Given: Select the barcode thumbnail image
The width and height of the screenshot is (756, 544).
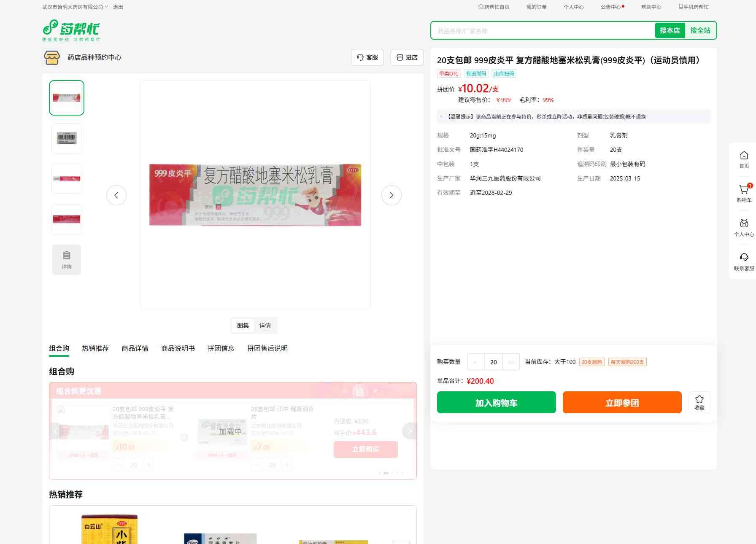Looking at the screenshot, I should click(67, 138).
